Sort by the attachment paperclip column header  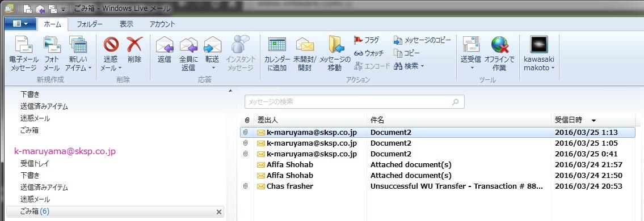pyautogui.click(x=247, y=120)
